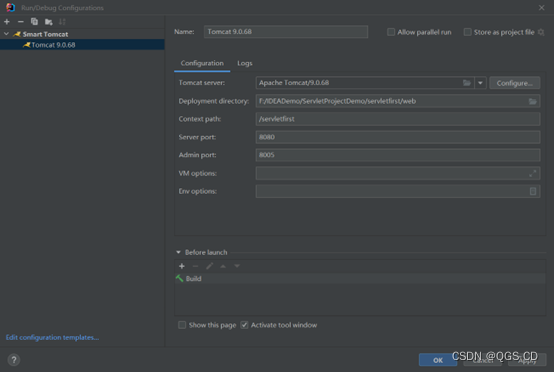Viewport: 554px width, 372px height.
Task: Browse for Tomcat server folder icon
Action: click(467, 83)
